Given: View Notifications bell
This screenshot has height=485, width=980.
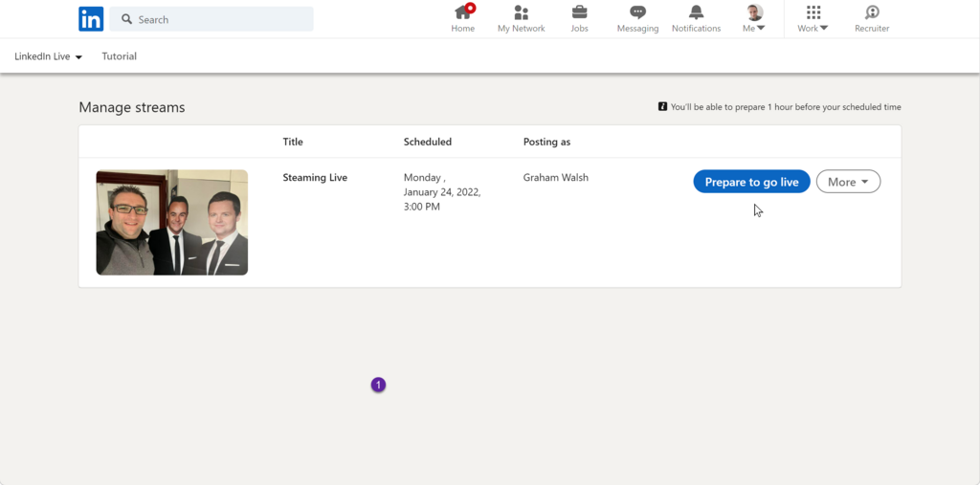Looking at the screenshot, I should (x=697, y=19).
